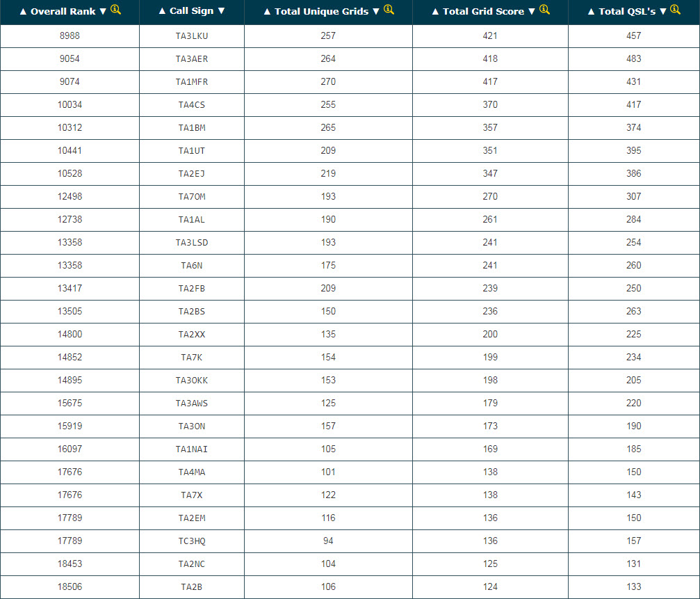The width and height of the screenshot is (700, 599).
Task: Click overall rank 8988
Action: click(70, 35)
